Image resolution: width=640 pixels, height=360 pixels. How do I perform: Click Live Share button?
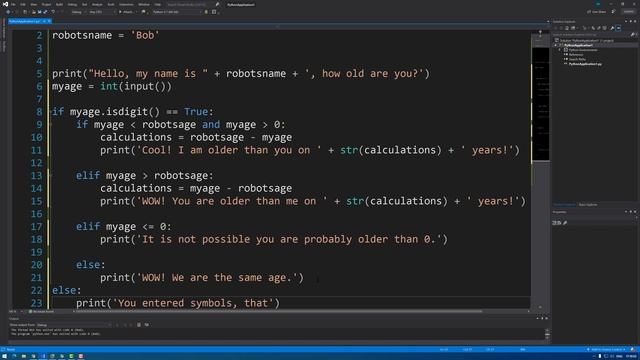coord(596,12)
